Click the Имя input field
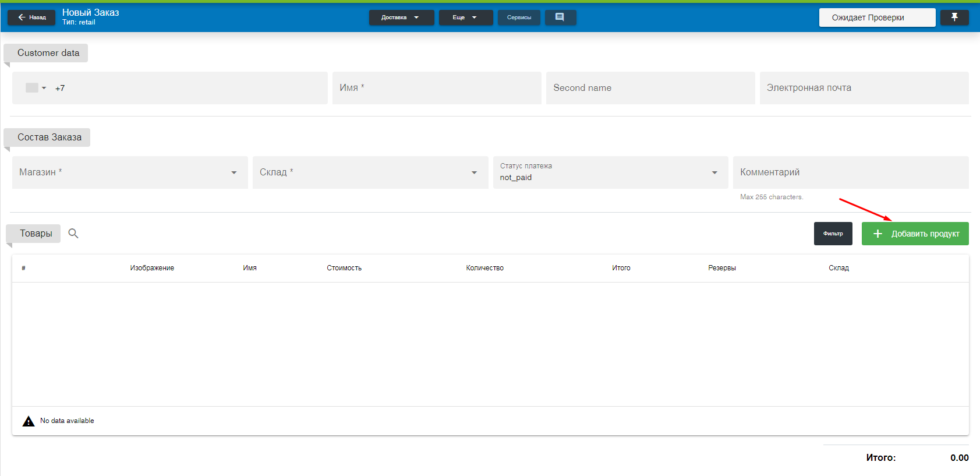Viewport: 980px width, 476px height. coord(437,88)
